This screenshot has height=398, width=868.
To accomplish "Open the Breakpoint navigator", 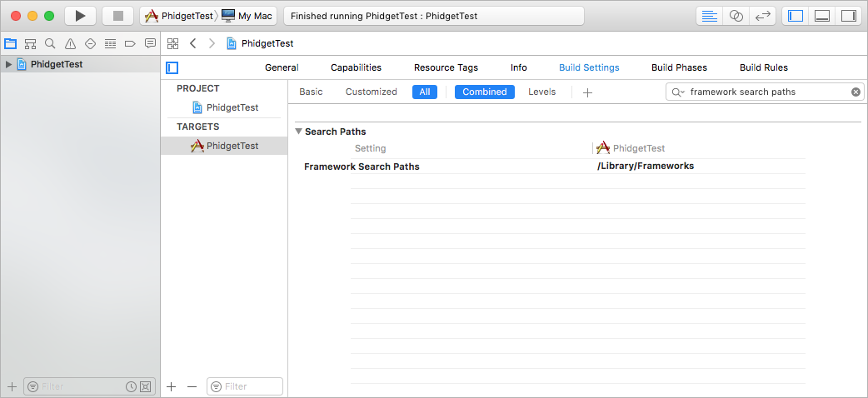I will [x=130, y=43].
